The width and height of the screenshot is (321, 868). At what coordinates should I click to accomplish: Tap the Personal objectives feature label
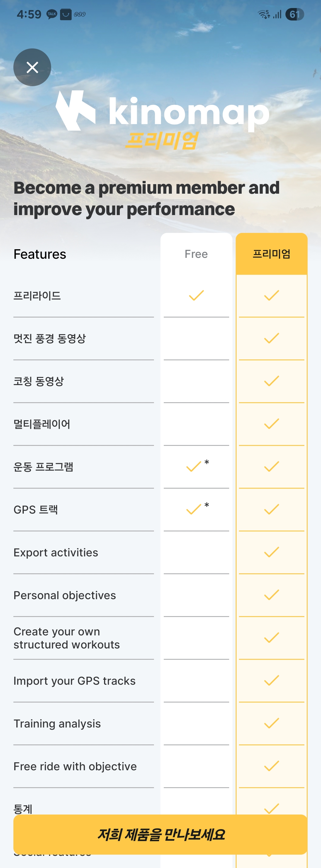(x=65, y=595)
